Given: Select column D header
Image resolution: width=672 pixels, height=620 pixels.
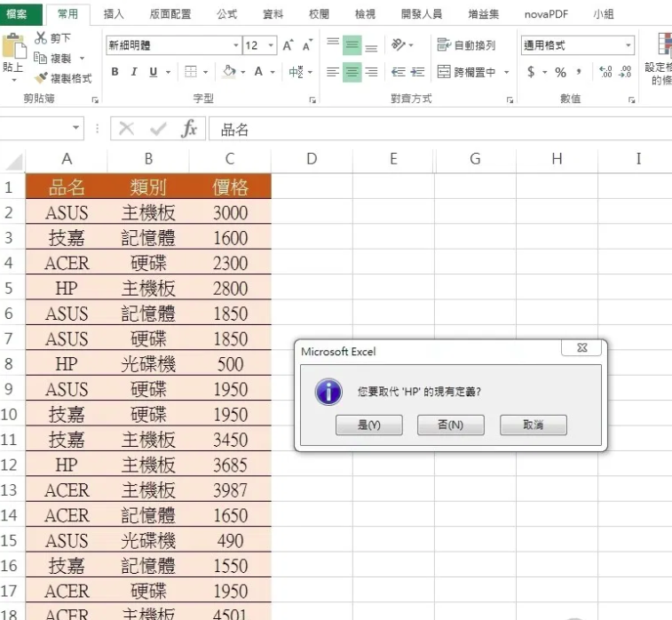Looking at the screenshot, I should point(312,159).
